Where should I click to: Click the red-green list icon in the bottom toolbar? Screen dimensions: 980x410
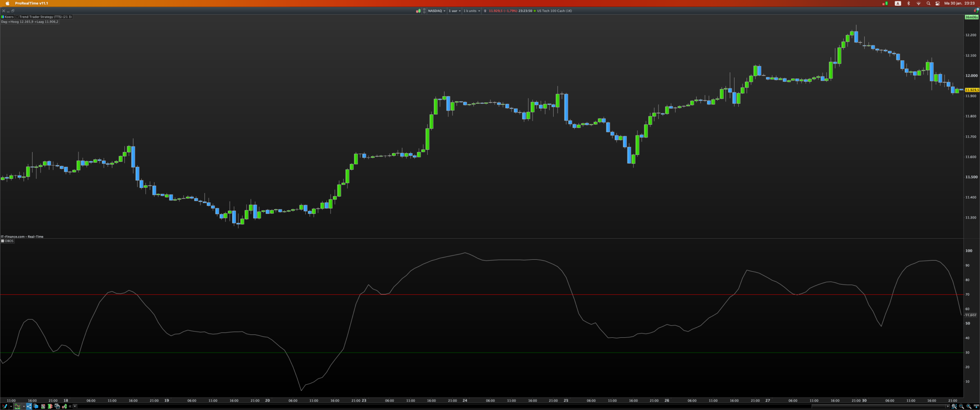pos(43,406)
